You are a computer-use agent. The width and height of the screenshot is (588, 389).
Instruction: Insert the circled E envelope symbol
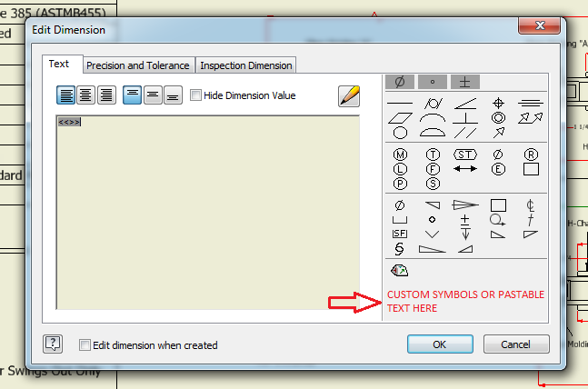click(x=498, y=169)
